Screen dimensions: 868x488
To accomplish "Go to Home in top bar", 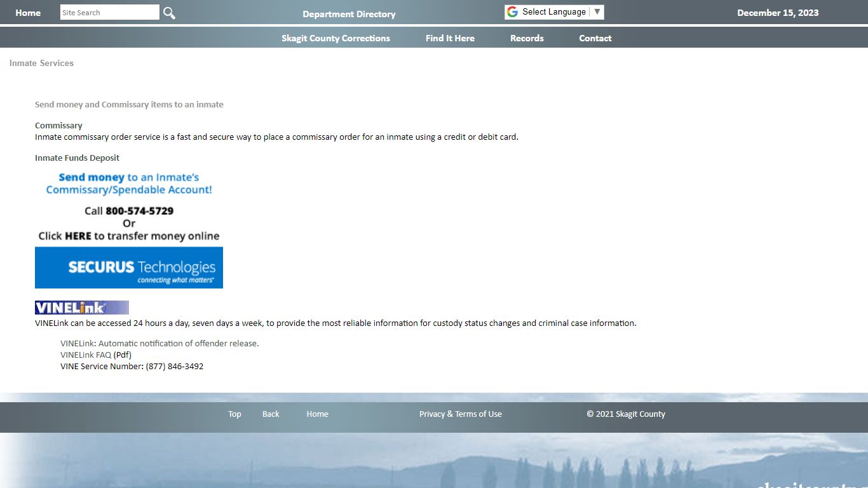I will pyautogui.click(x=28, y=13).
